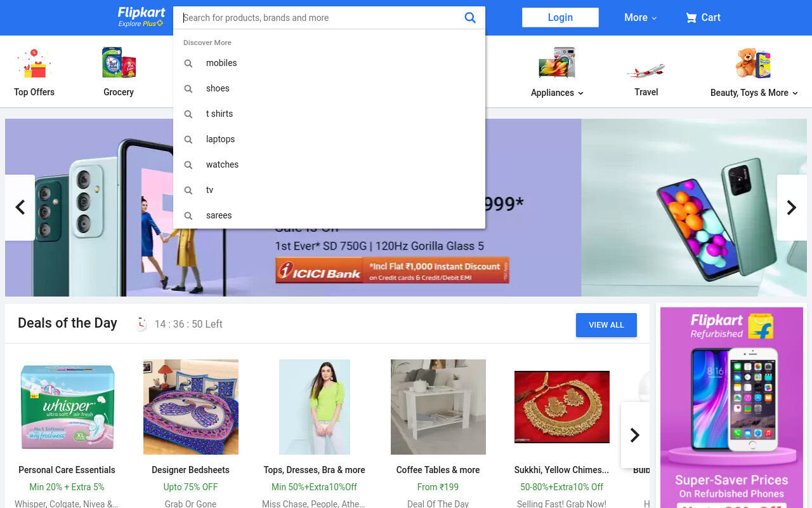Click '50-80%+Extra10% Off' offer text
This screenshot has height=508, width=812.
tap(562, 487)
